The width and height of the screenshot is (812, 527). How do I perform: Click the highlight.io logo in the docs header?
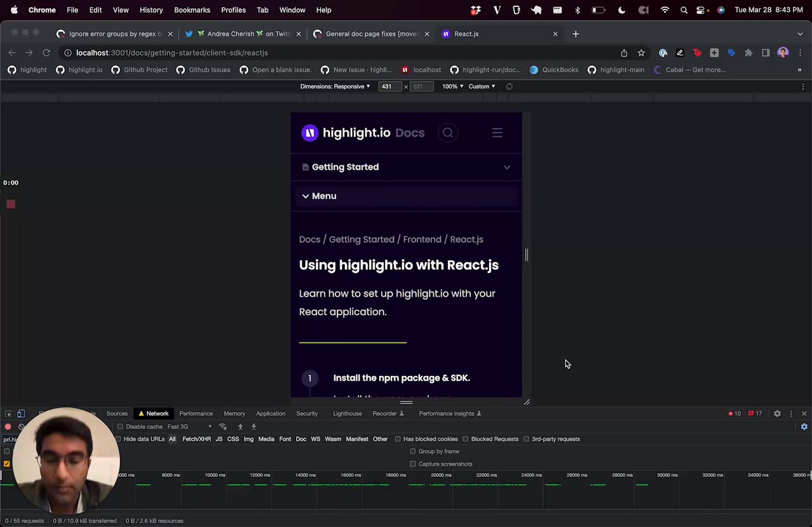(x=346, y=133)
